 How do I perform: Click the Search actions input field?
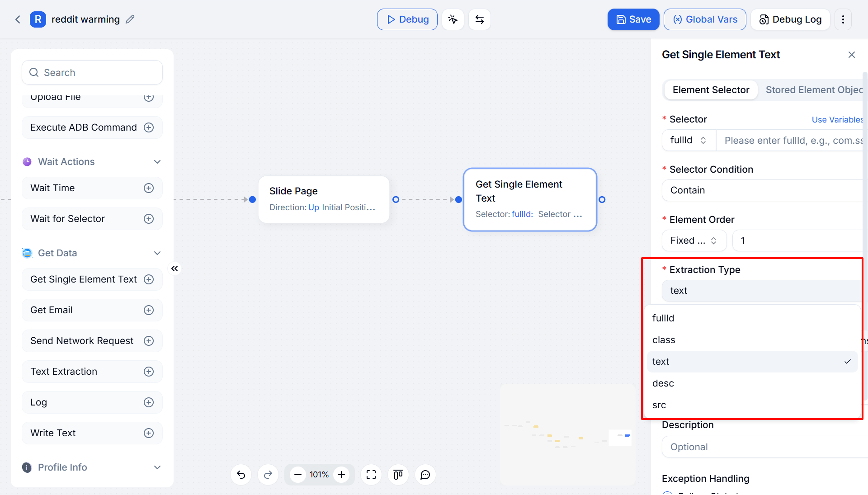point(92,72)
